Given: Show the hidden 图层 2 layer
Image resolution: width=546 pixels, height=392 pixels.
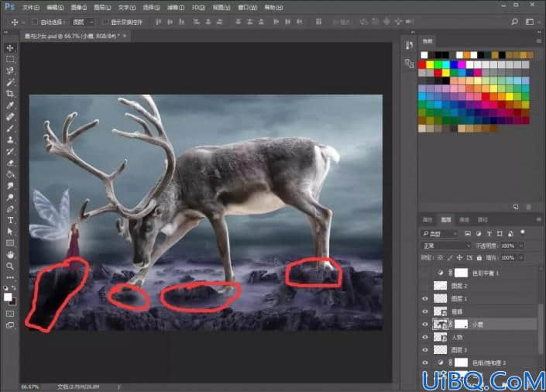Looking at the screenshot, I should (x=425, y=286).
